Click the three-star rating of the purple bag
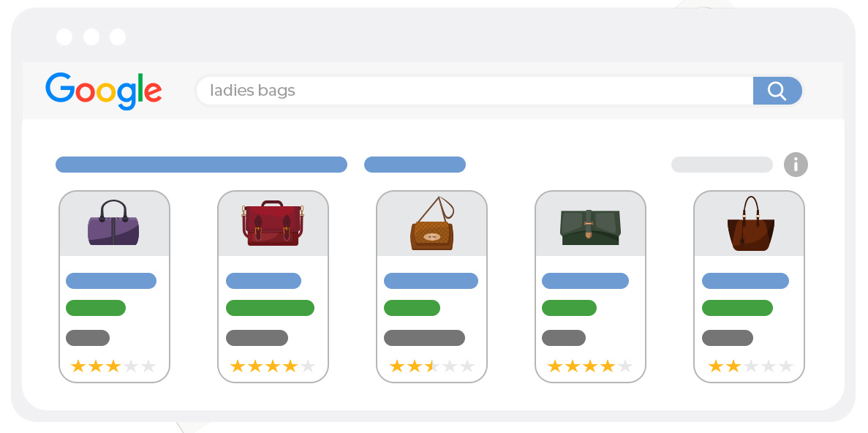 (113, 366)
